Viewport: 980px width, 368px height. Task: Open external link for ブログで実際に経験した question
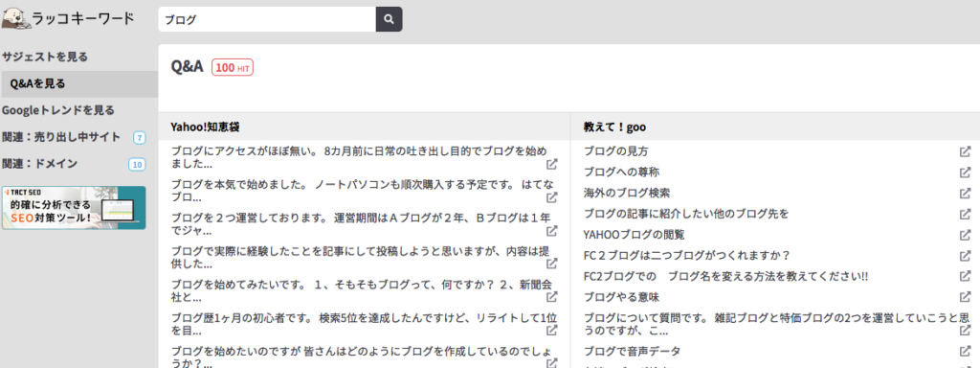pyautogui.click(x=552, y=264)
